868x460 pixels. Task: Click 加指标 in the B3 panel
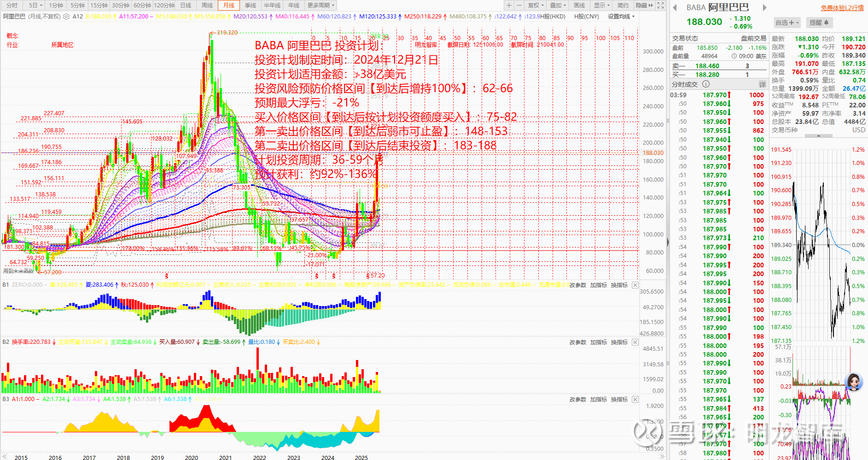(599, 399)
